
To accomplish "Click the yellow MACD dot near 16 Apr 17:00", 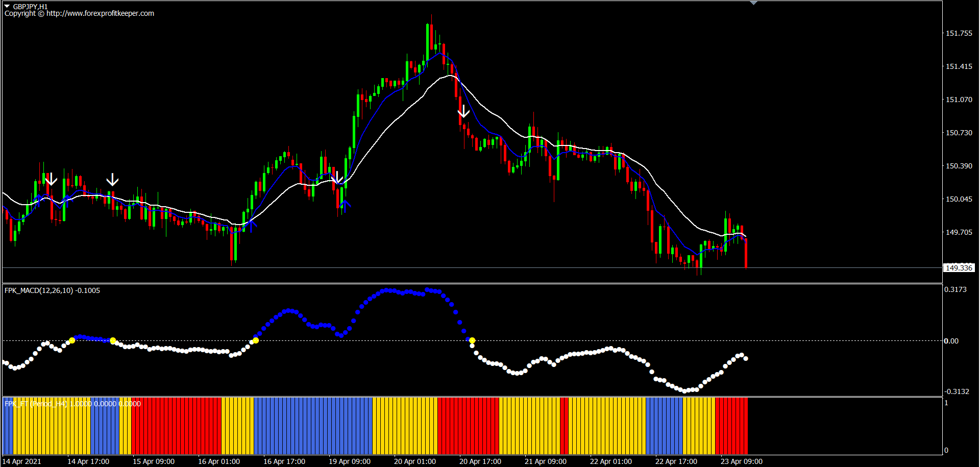I will (256, 340).
